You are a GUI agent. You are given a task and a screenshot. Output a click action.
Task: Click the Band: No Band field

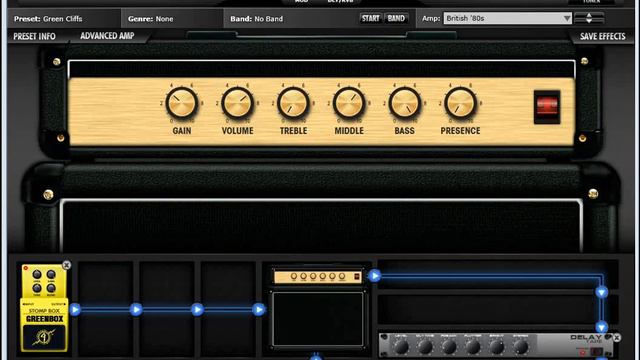coord(290,19)
